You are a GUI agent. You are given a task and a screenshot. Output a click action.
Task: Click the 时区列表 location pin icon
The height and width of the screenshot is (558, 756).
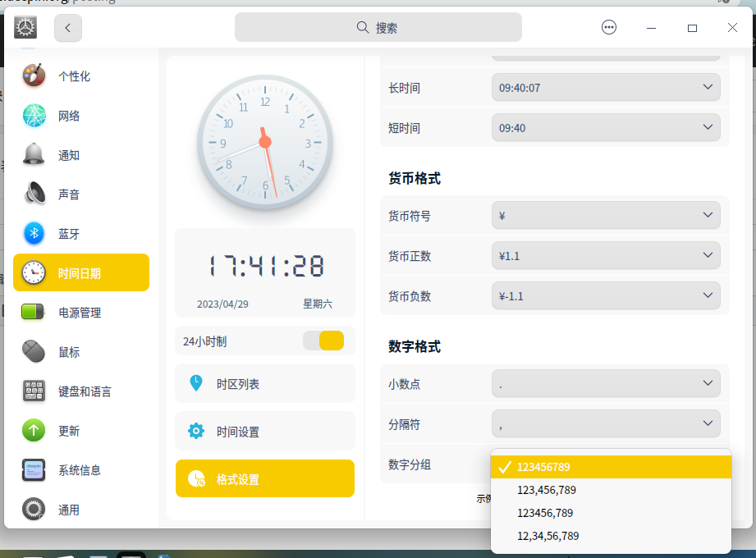click(x=195, y=383)
